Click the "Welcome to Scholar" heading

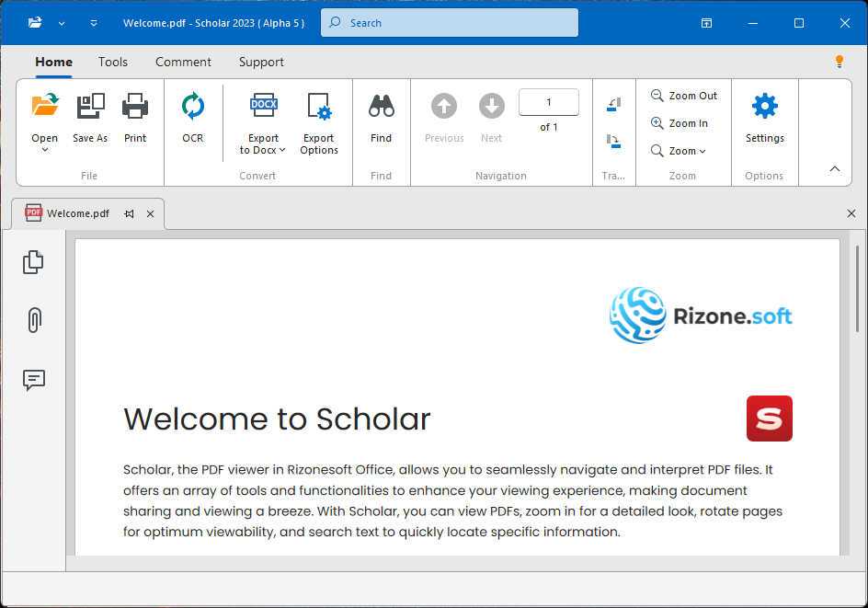click(x=277, y=419)
